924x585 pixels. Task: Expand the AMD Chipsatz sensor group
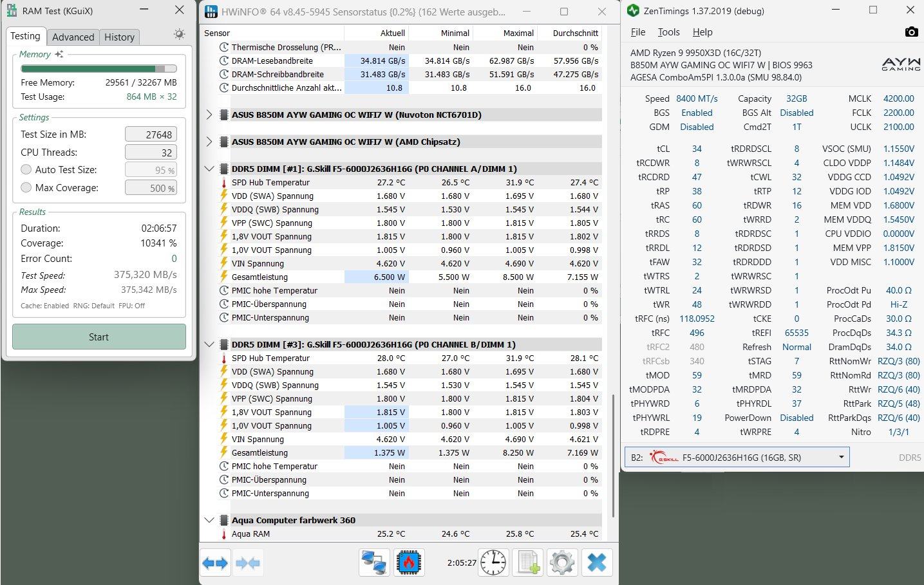pos(209,142)
